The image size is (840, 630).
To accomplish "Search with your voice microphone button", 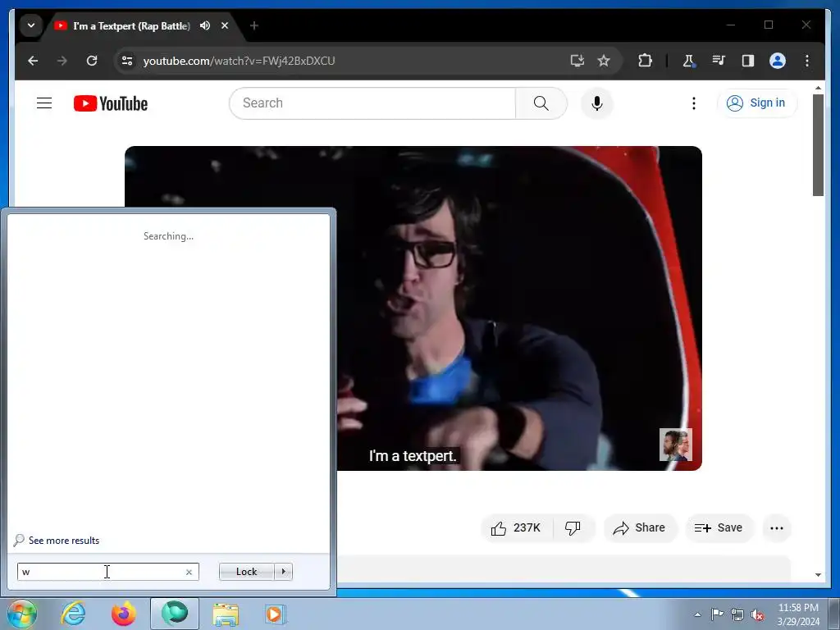I will tap(597, 103).
